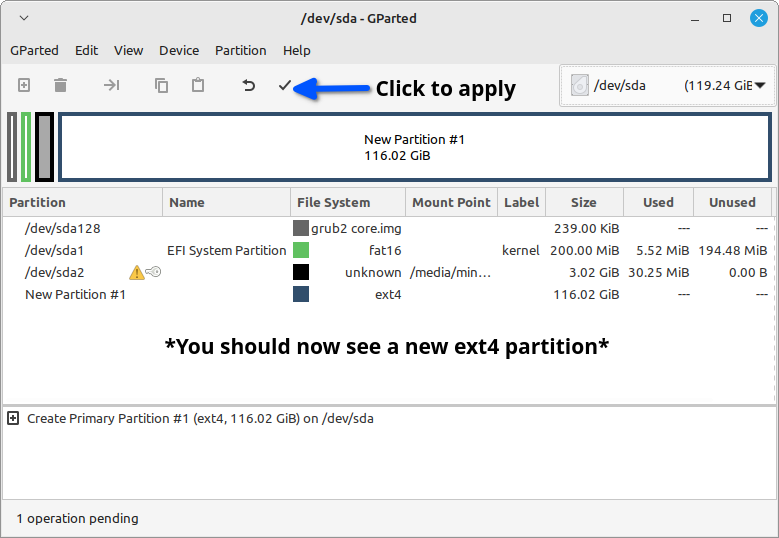
Task: Click the 1 operation pending status text
Action: click(x=78, y=519)
